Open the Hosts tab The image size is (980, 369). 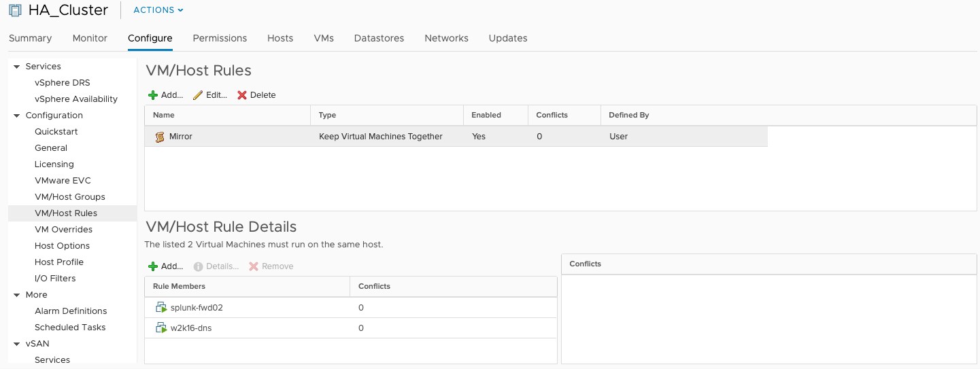(280, 38)
